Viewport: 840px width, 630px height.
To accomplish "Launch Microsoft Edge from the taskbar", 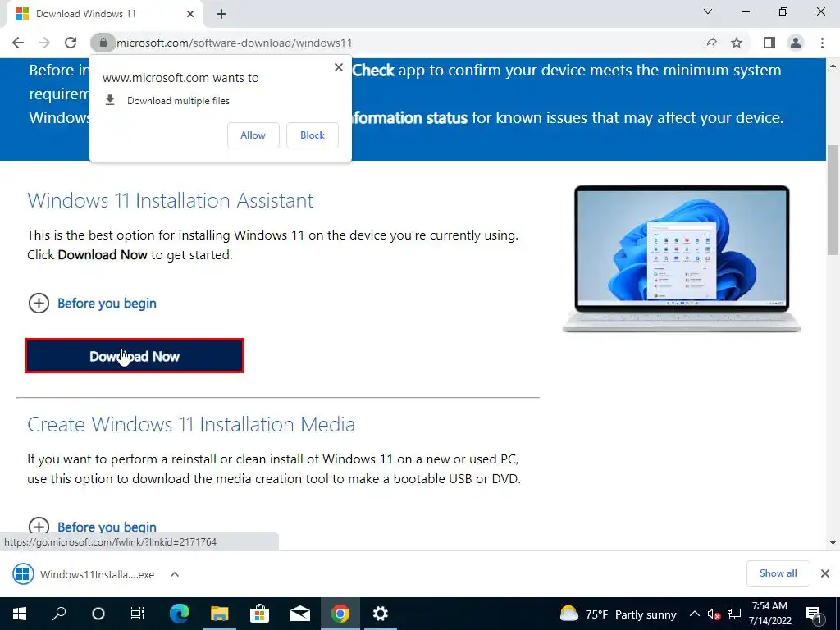I will click(x=180, y=614).
